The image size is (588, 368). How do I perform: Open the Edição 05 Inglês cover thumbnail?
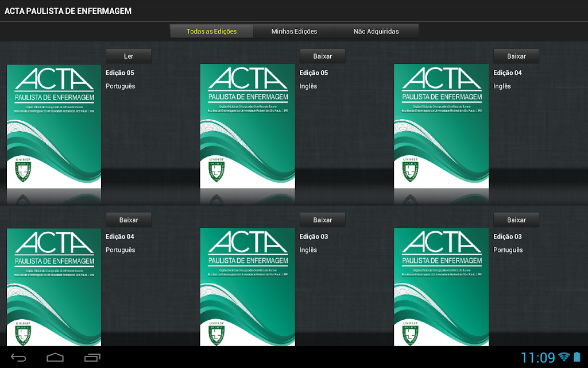[x=247, y=126]
